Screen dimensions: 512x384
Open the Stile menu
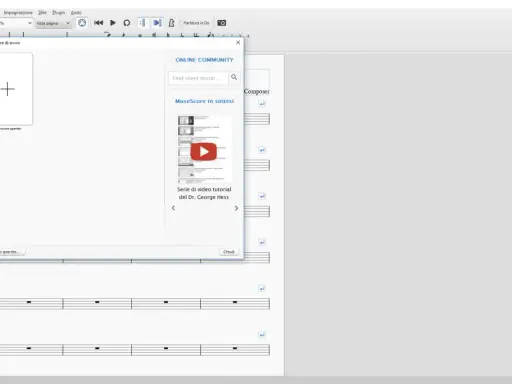pos(42,13)
